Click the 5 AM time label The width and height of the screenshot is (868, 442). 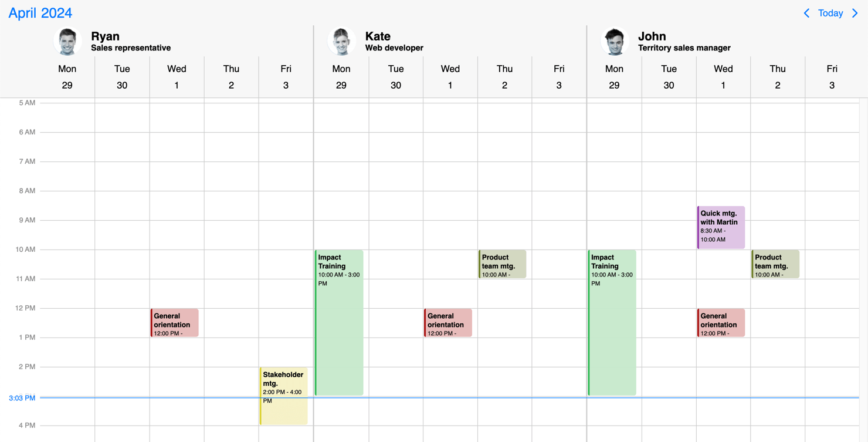coord(27,103)
